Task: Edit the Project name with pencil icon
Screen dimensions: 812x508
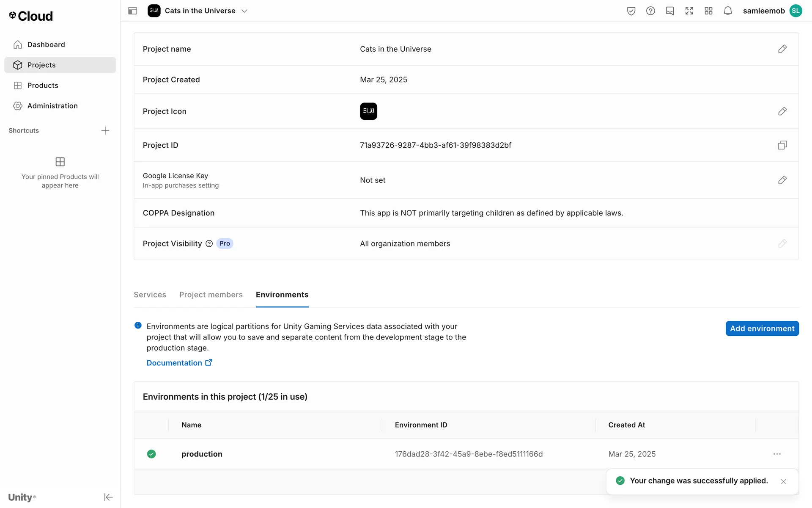Action: (x=782, y=49)
